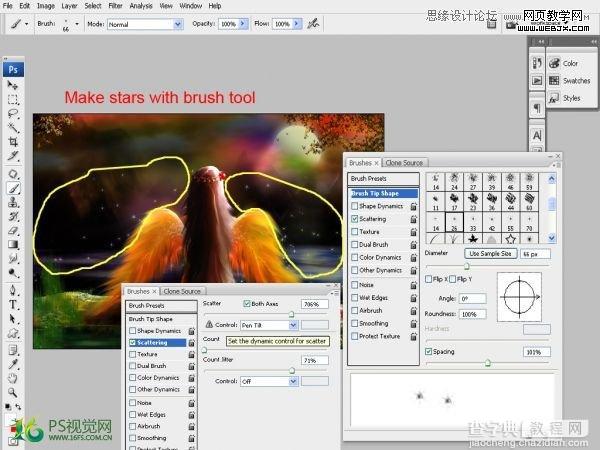Select the Type tool
The image size is (600, 450).
[13, 305]
